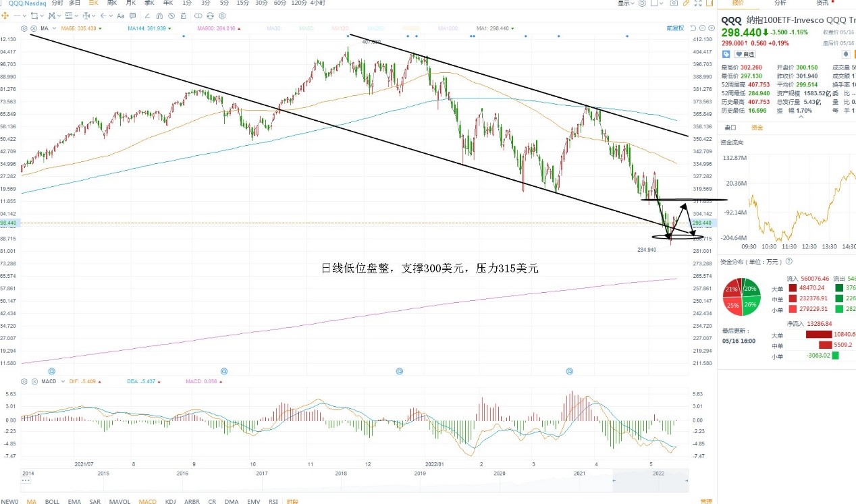Image resolution: width=856 pixels, height=504 pixels.
Task: Switch to 周K weekly chart
Action: point(112,3)
